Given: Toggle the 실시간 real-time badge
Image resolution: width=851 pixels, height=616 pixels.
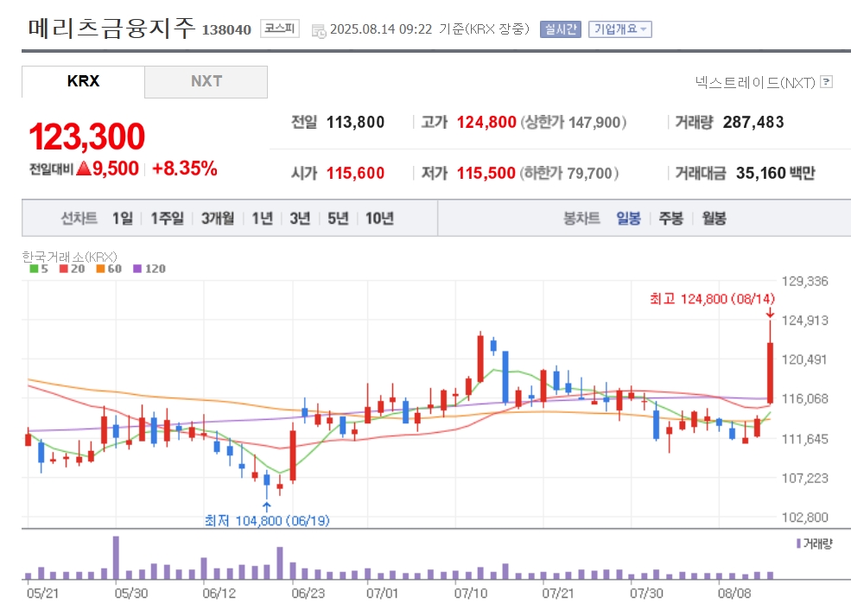Looking at the screenshot, I should point(561,29).
